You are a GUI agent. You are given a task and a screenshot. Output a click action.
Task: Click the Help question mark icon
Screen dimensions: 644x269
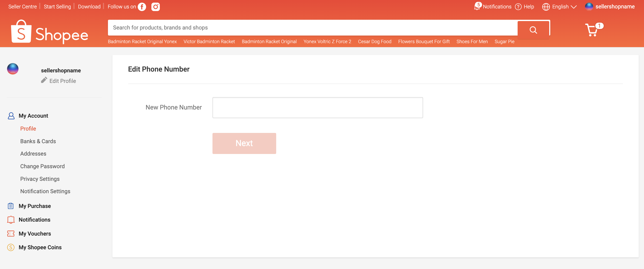(518, 7)
